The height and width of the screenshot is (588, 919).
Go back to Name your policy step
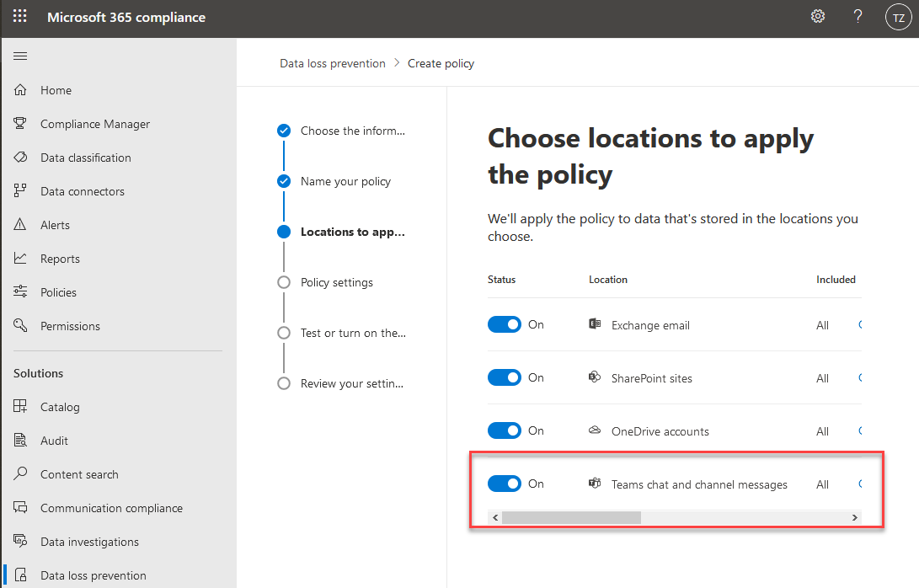(345, 181)
